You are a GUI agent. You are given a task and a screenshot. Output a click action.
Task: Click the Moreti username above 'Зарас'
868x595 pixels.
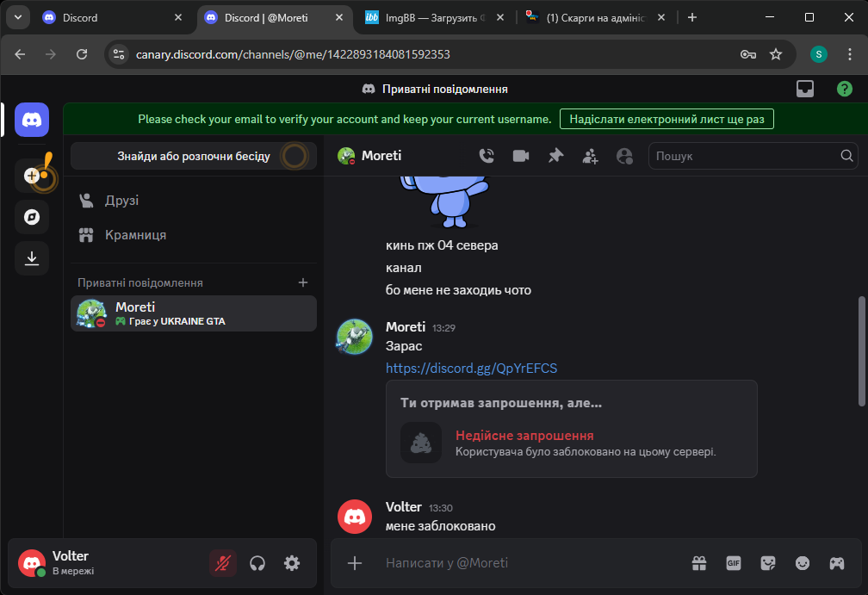click(x=406, y=327)
